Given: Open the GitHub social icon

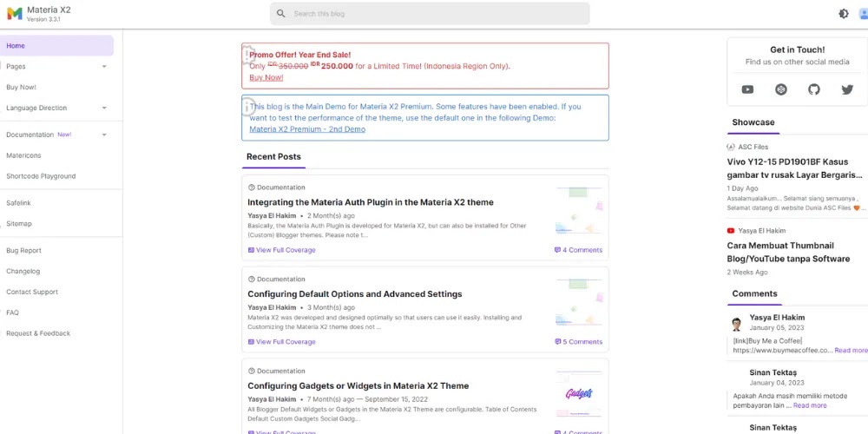Looking at the screenshot, I should 814,89.
